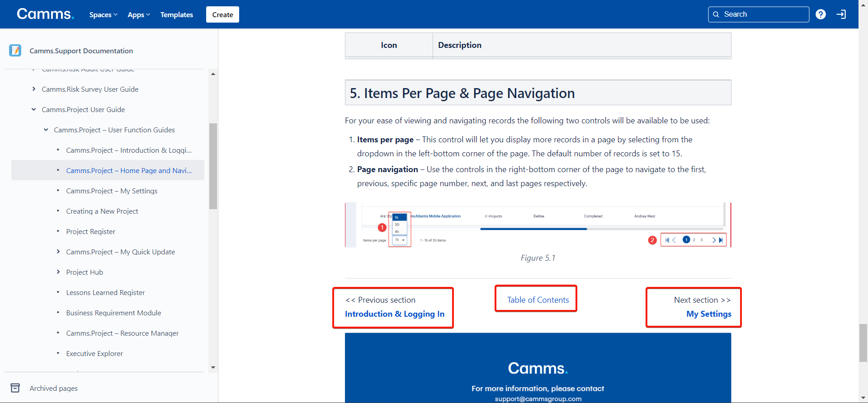
Task: Focus the Search input field
Action: pos(759,14)
